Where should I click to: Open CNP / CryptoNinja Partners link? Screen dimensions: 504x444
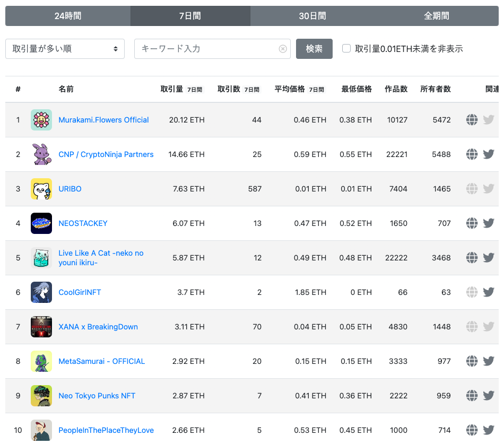106,154
